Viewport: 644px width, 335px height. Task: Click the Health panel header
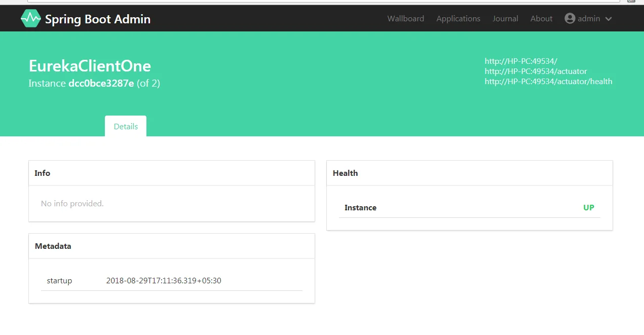(470, 173)
